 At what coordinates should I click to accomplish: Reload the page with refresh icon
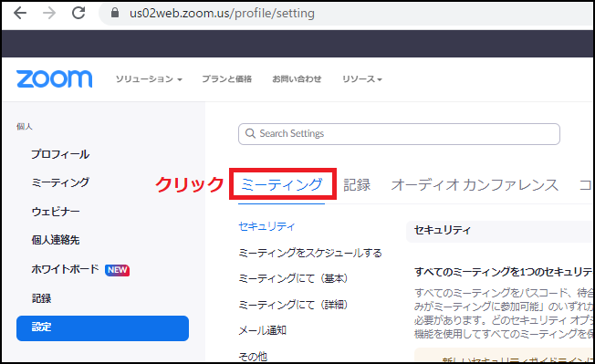[x=78, y=13]
